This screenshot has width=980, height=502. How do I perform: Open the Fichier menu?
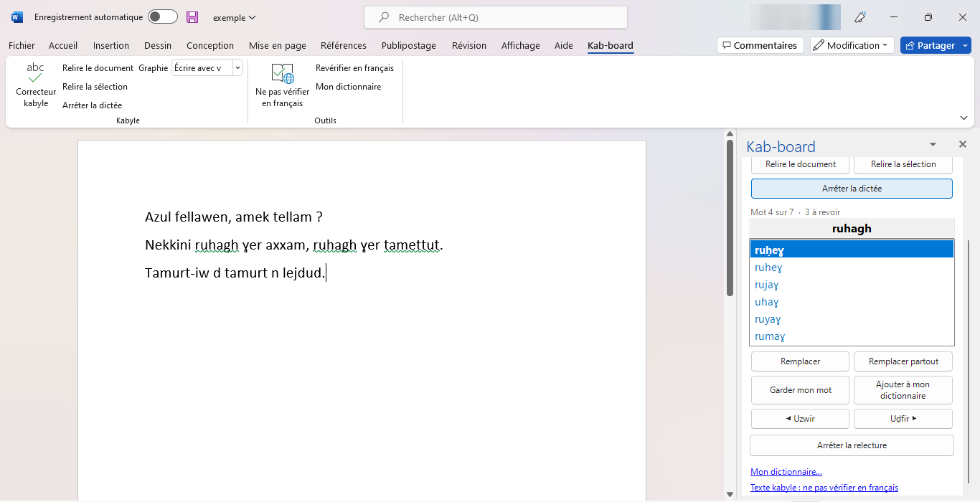[22, 45]
